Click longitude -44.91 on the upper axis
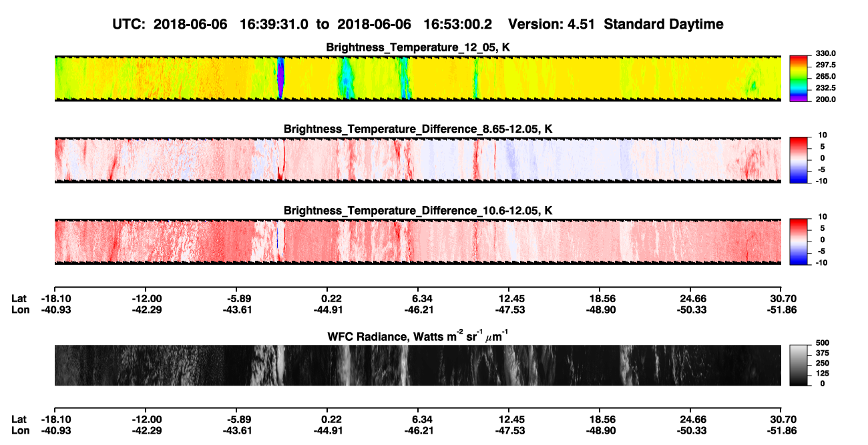 pyautogui.click(x=328, y=310)
